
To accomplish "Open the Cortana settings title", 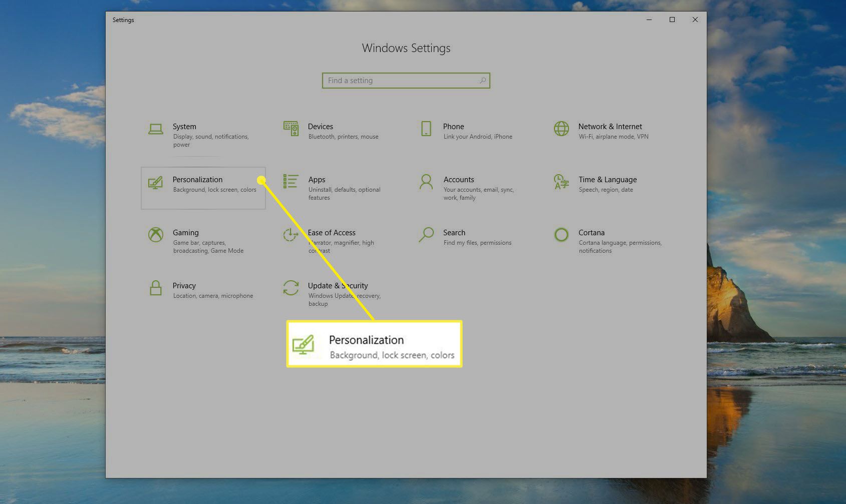I will 592,233.
